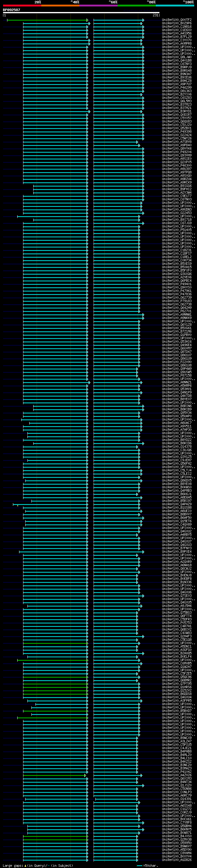Select subject label UniRef100_P79183
This screenshot has height=868, width=197.
pos(177,301)
